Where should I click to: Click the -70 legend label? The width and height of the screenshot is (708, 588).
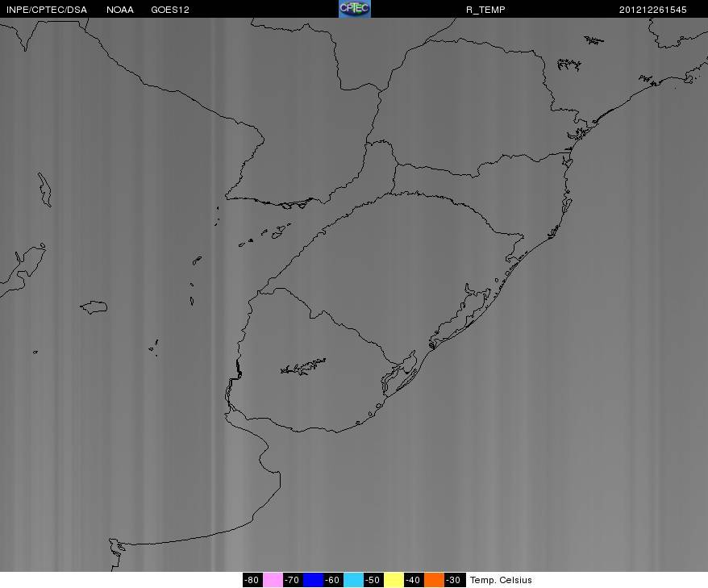coord(293,580)
